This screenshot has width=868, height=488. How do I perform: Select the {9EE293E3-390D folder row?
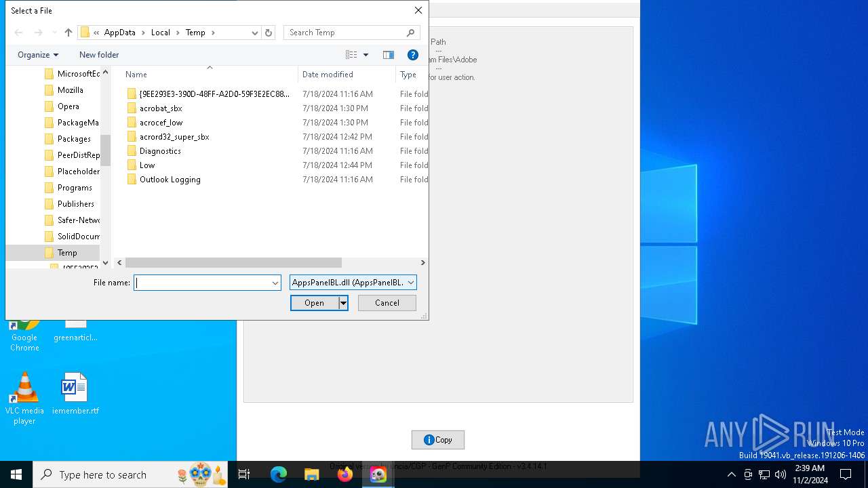[x=210, y=94]
